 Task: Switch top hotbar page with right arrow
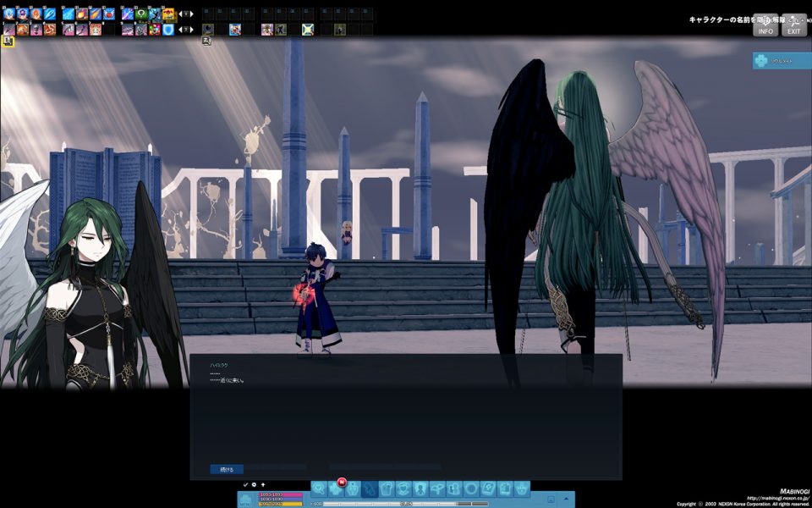tap(190, 14)
